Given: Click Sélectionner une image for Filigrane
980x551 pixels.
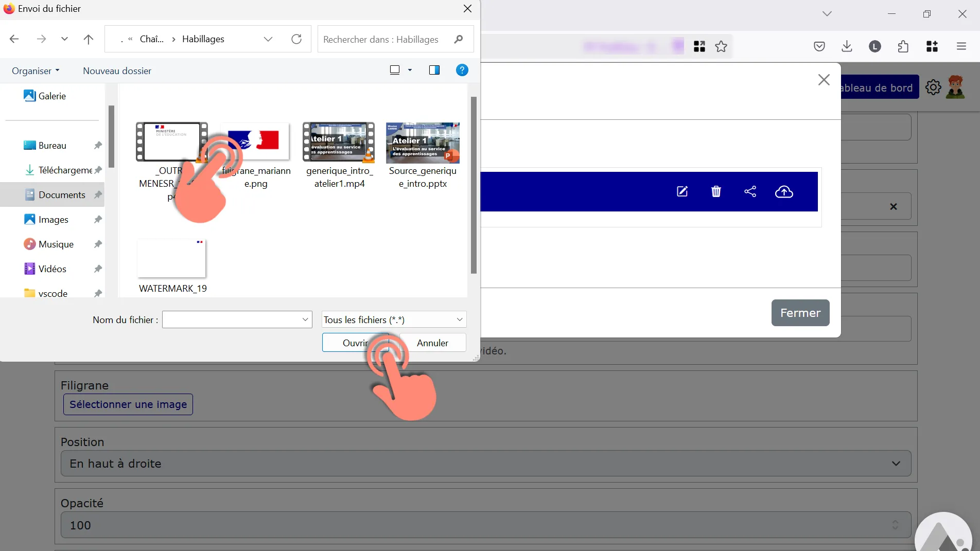Looking at the screenshot, I should tap(128, 404).
